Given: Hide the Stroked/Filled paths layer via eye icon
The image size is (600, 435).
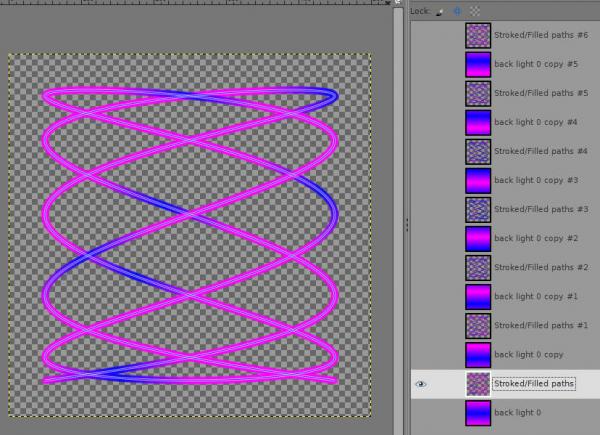Looking at the screenshot, I should tap(421, 384).
